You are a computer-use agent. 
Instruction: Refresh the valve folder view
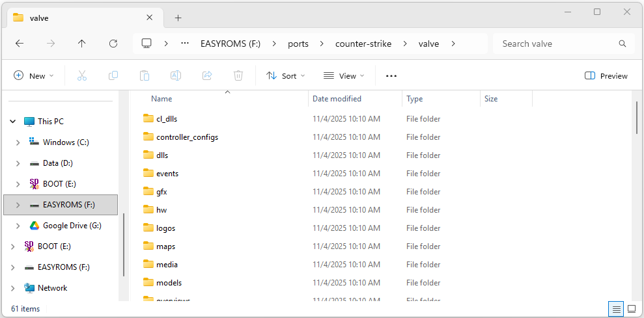[113, 44]
